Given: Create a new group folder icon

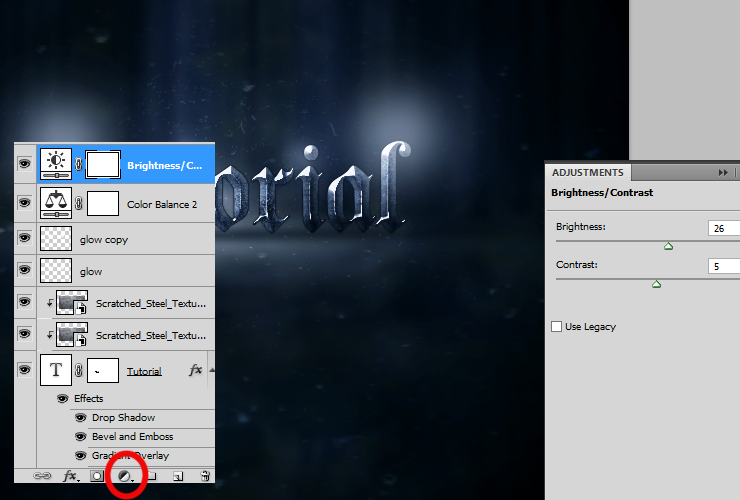Looking at the screenshot, I should (152, 476).
